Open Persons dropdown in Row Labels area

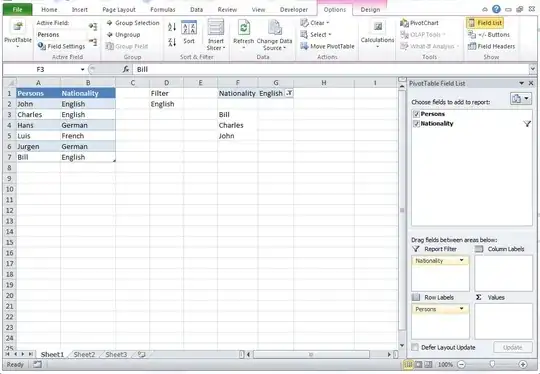point(461,309)
